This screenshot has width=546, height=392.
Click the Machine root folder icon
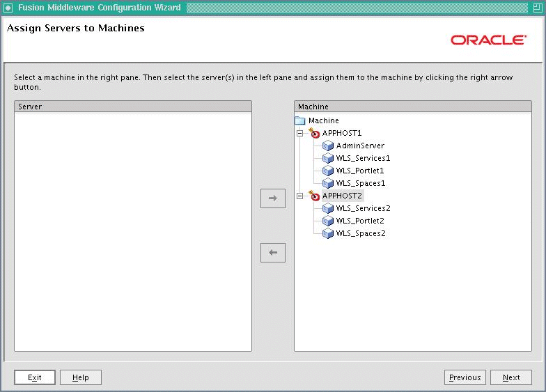click(x=299, y=121)
